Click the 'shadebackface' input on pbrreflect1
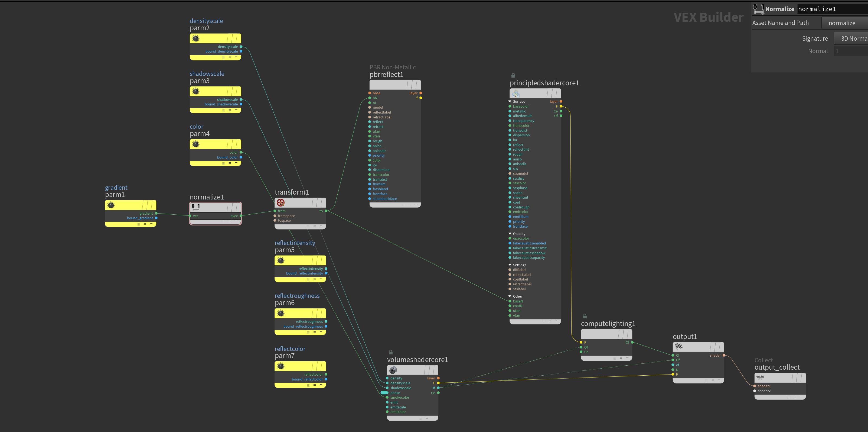The height and width of the screenshot is (432, 868). [384, 199]
